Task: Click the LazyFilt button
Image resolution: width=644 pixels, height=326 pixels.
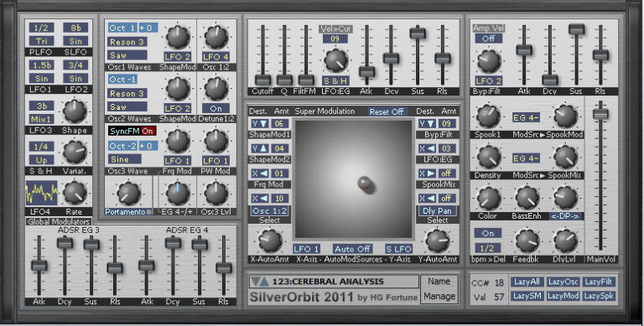Action: pyautogui.click(x=599, y=282)
